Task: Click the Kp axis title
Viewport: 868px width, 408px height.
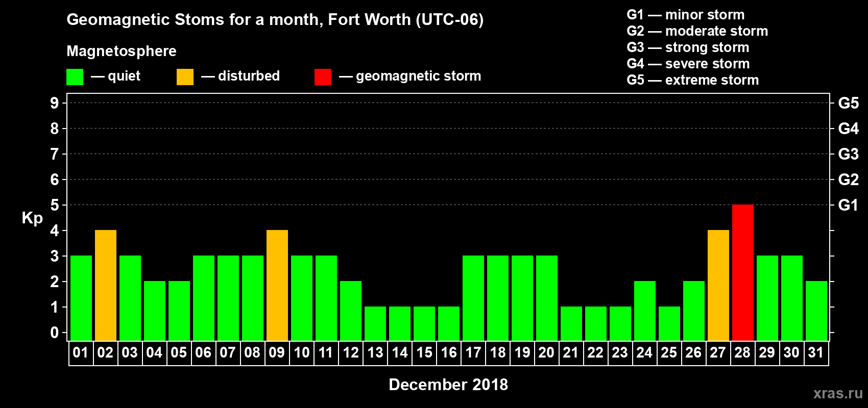Action: 32,218
